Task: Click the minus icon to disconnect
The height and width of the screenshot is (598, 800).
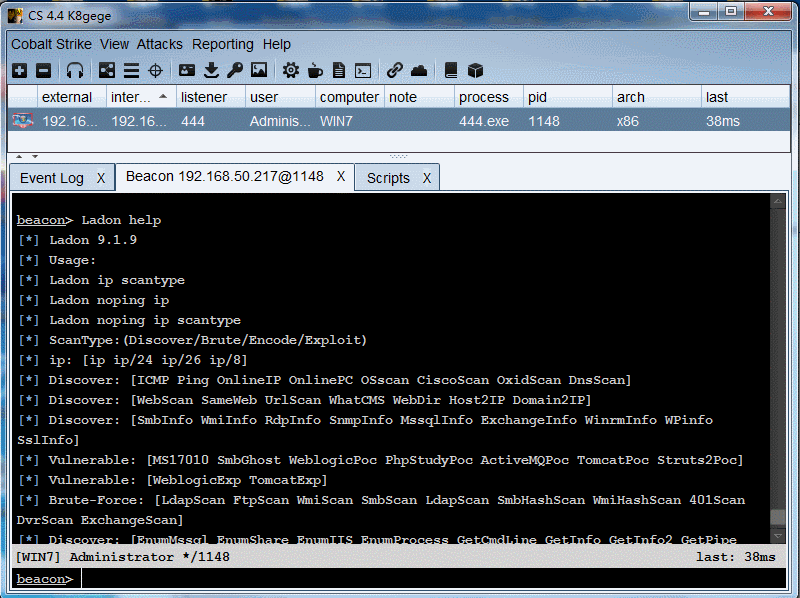Action: (x=43, y=70)
